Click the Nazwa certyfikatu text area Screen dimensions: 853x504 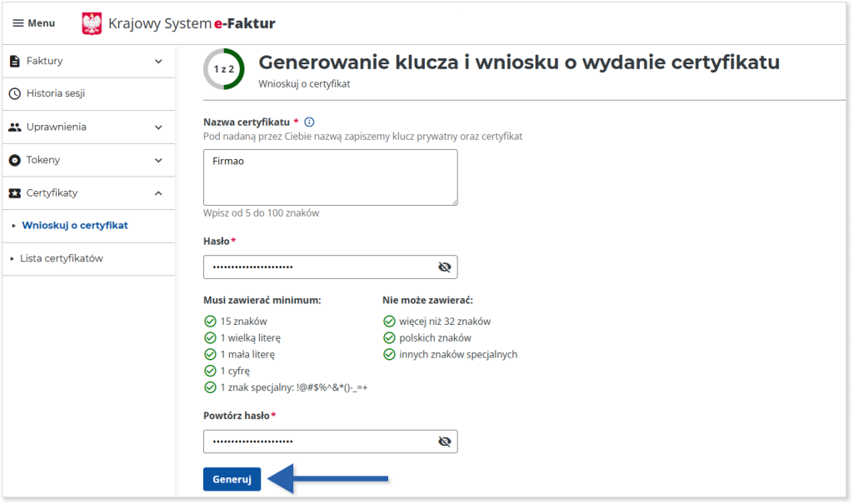tap(330, 177)
